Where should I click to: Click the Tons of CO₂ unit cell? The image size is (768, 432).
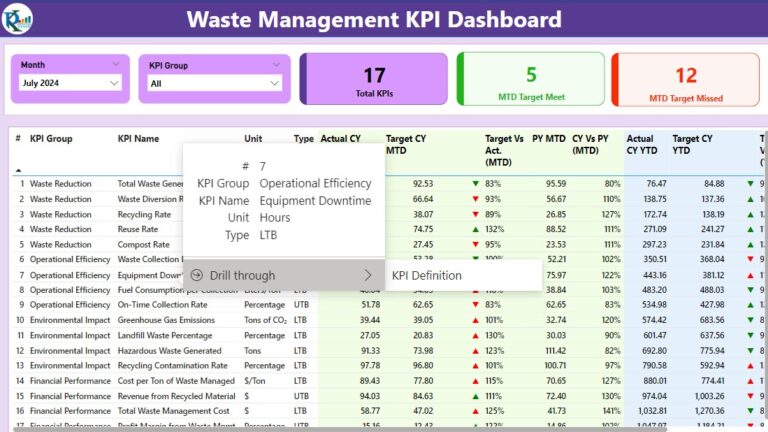click(x=265, y=320)
